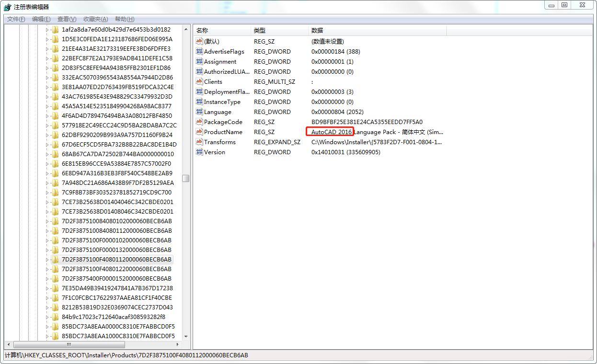Screen dimensions: 597x364
Task: Open the 文件(F) menu
Action: [x=16, y=19]
